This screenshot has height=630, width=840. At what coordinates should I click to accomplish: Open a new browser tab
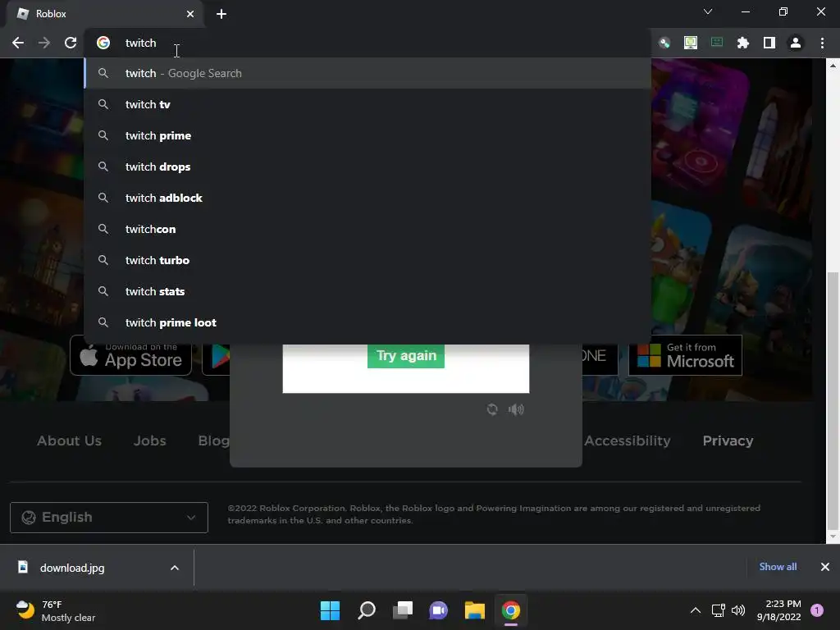tap(221, 14)
